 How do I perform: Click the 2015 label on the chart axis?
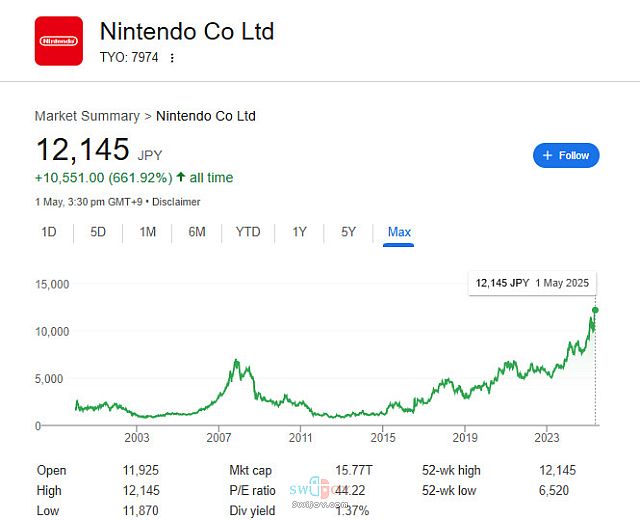[383, 438]
